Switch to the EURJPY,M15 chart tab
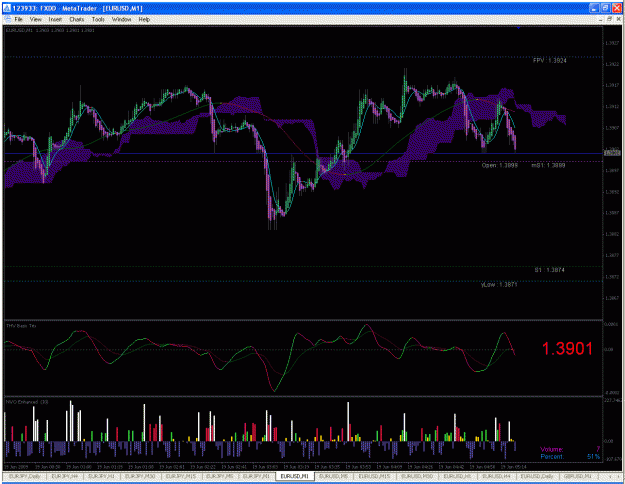The width and height of the screenshot is (625, 484). pyautogui.click(x=181, y=476)
